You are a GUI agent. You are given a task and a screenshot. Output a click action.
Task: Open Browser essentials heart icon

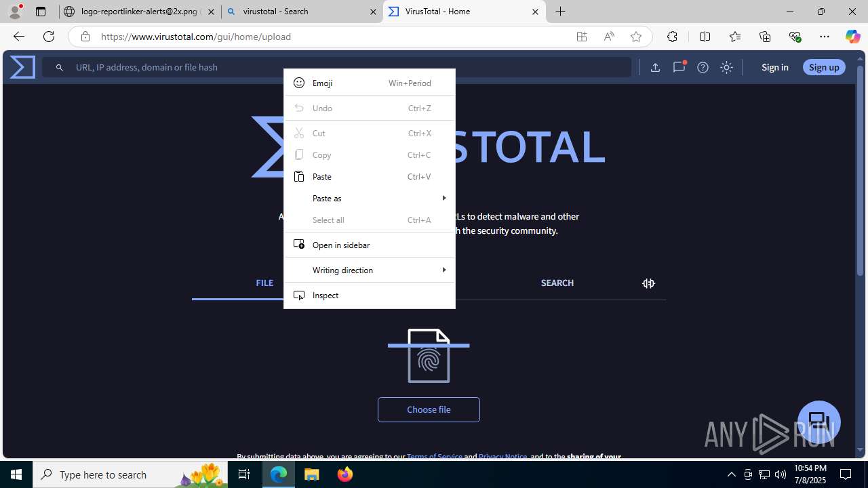795,37
